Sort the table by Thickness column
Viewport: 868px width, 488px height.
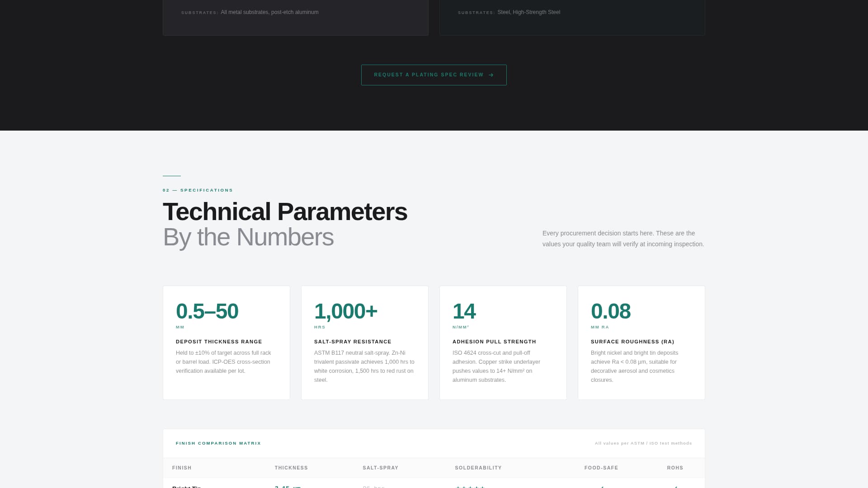pos(291,468)
